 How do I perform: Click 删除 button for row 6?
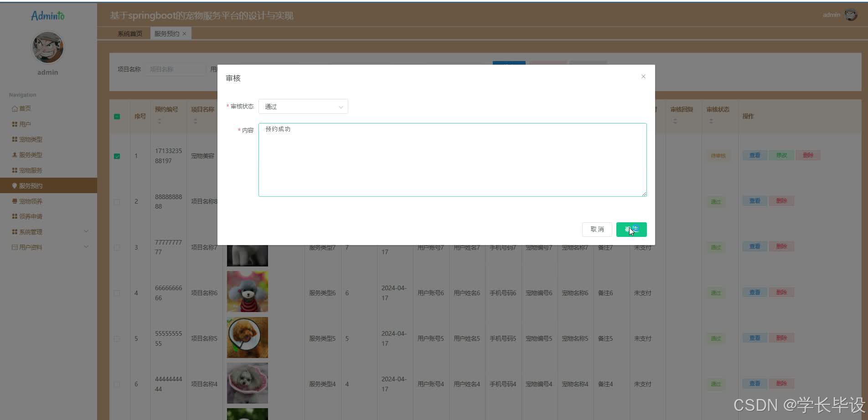pos(781,384)
